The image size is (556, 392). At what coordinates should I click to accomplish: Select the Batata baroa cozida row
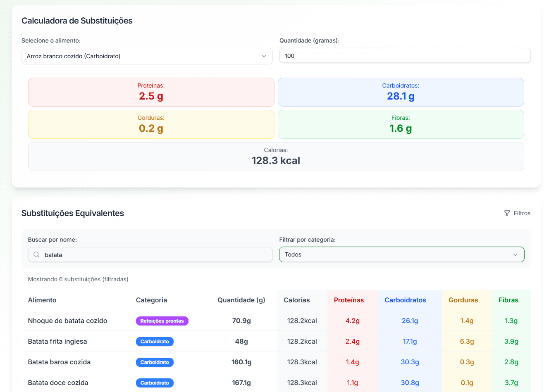276,362
